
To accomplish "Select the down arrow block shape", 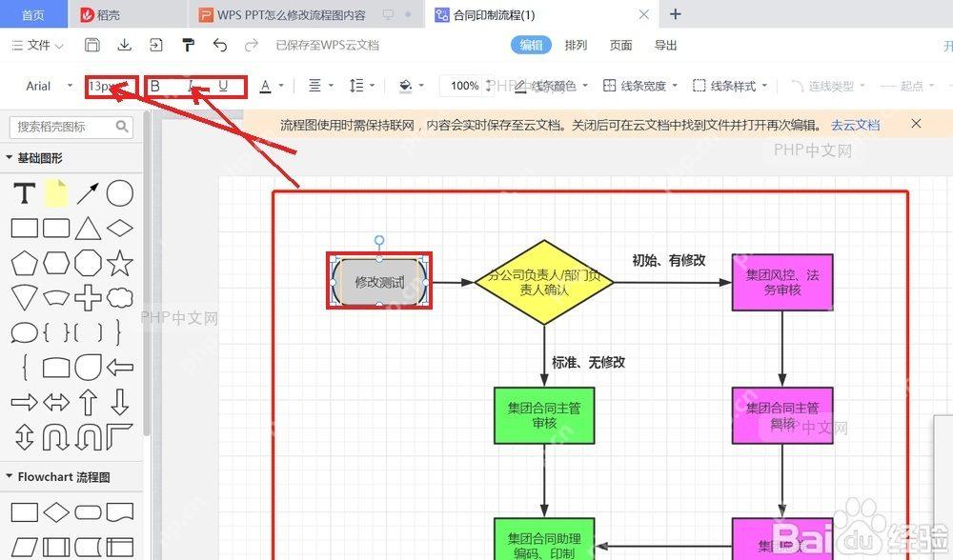I will pos(120,402).
